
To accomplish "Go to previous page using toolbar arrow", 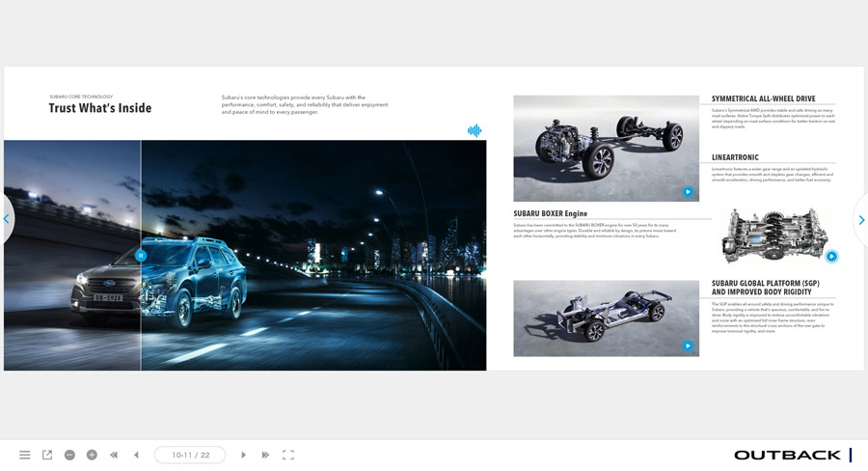I will click(x=136, y=455).
